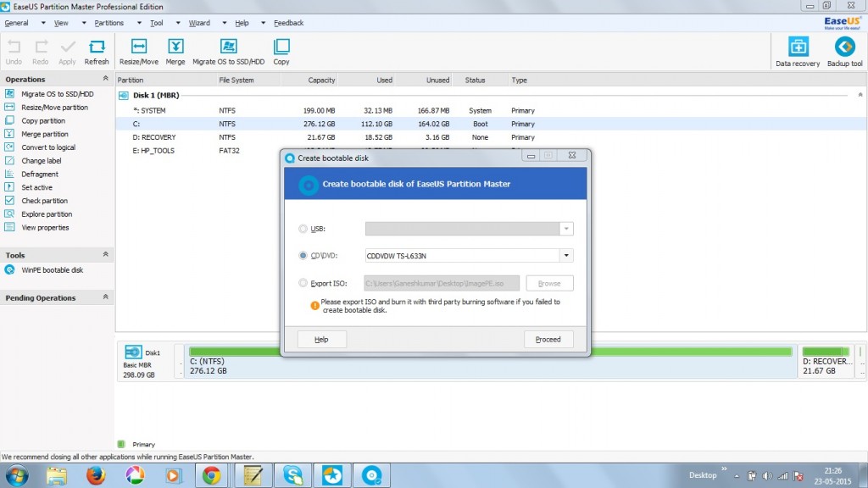Viewport: 868px width, 488px height.
Task: Open Skype from the taskbar
Action: pos(292,475)
